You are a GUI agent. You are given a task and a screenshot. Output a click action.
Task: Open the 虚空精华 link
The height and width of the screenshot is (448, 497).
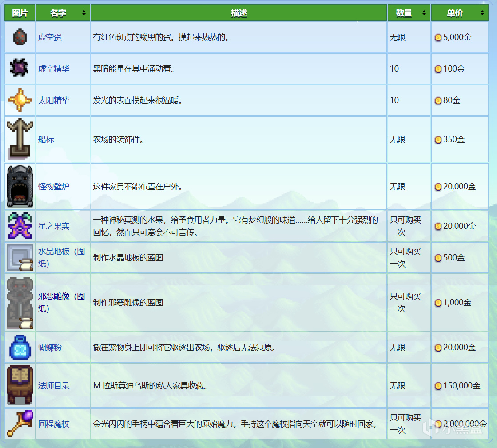tap(54, 68)
